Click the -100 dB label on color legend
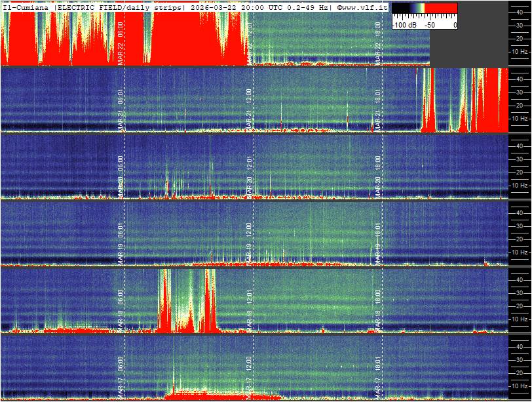532x402 pixels. [404, 25]
